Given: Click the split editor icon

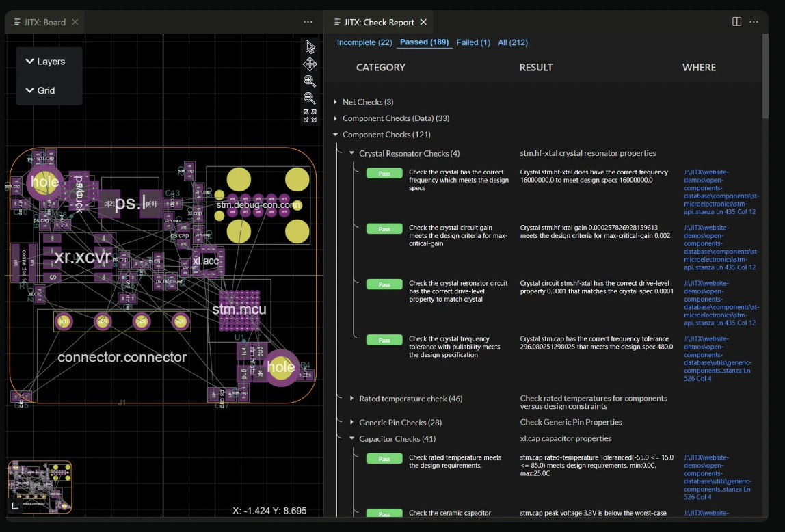Looking at the screenshot, I should pyautogui.click(x=736, y=22).
